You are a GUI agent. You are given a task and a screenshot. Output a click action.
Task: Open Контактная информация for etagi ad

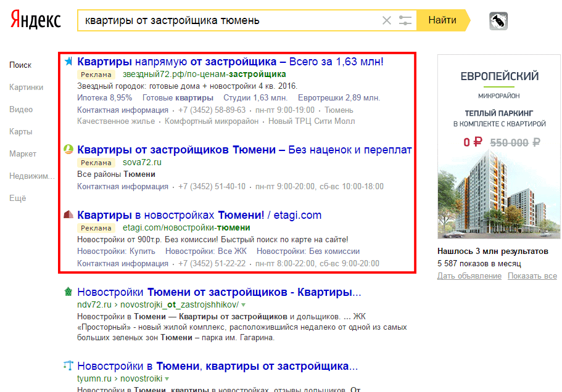click(x=123, y=263)
